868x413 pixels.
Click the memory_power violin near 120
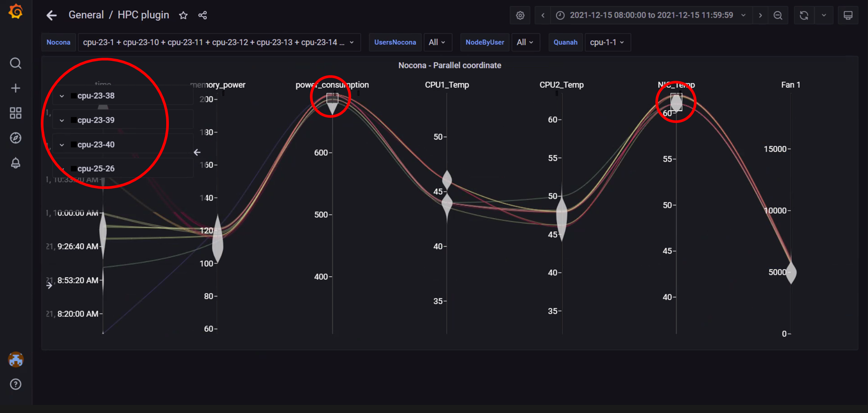217,240
